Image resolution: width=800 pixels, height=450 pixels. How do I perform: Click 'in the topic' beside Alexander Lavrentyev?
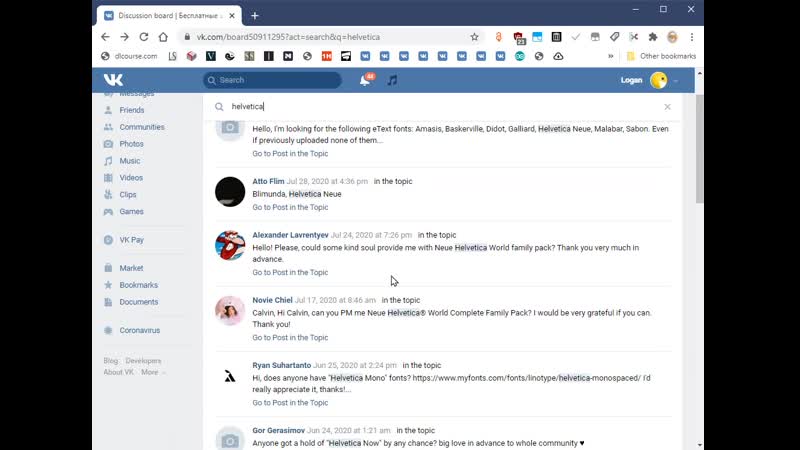(437, 235)
